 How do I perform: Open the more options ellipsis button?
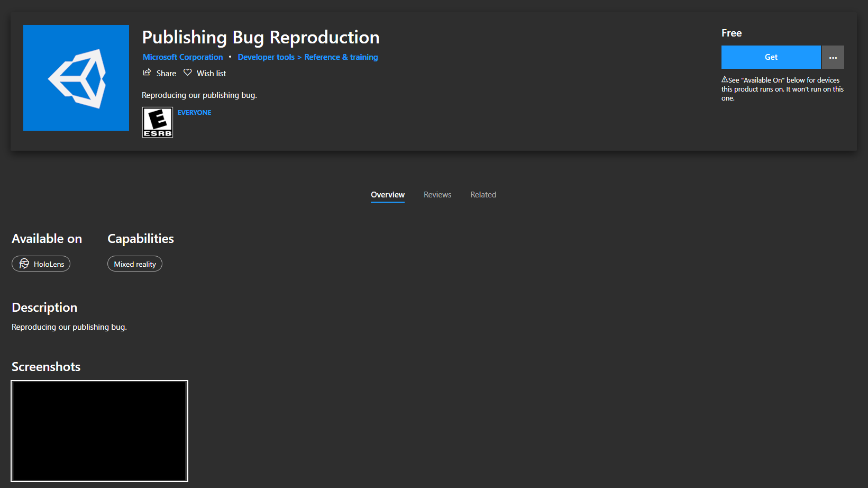833,57
